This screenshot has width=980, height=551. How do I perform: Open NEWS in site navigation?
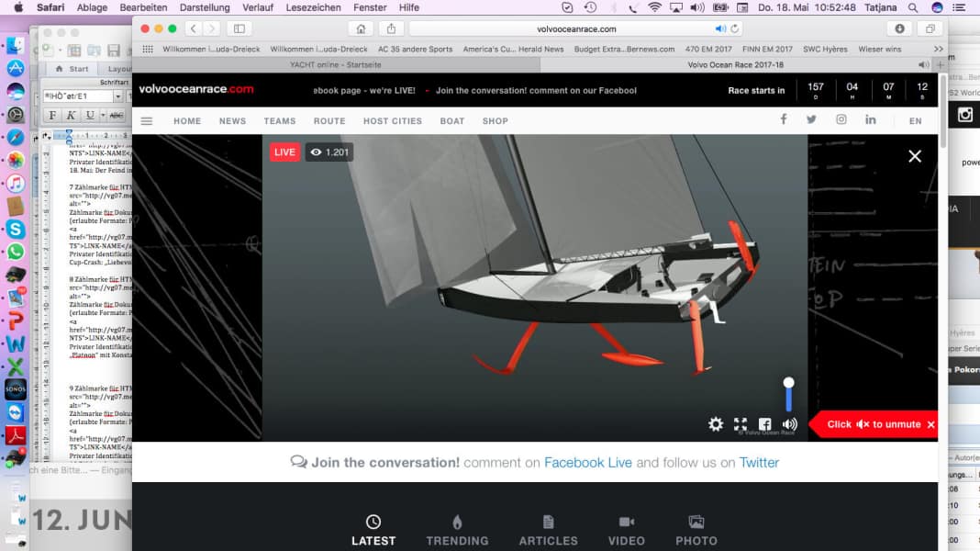tap(232, 121)
